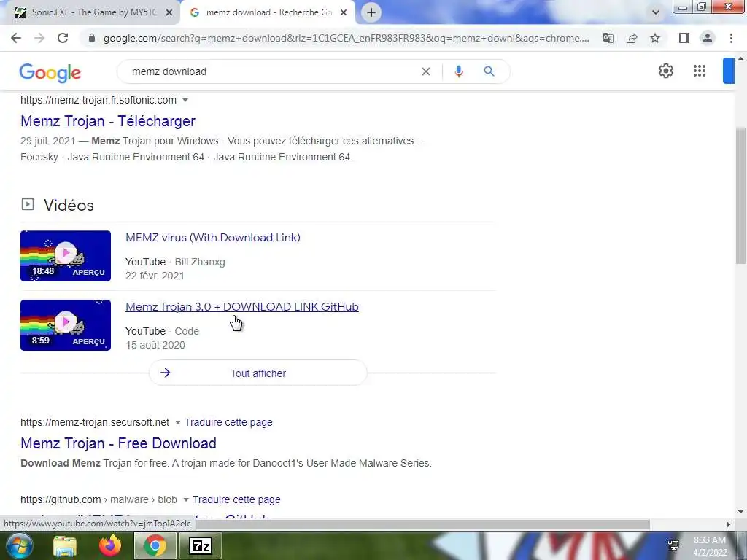Submit search with magnifying glass icon
The width and height of the screenshot is (747, 560).
pos(489,71)
